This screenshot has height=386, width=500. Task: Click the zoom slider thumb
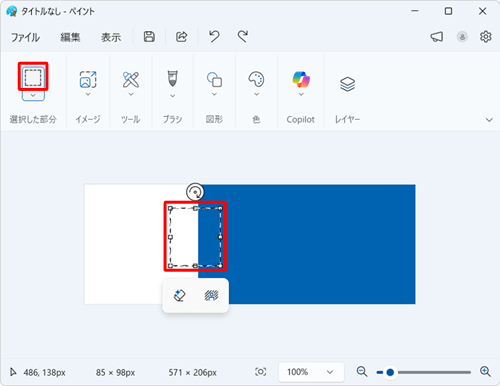390,372
